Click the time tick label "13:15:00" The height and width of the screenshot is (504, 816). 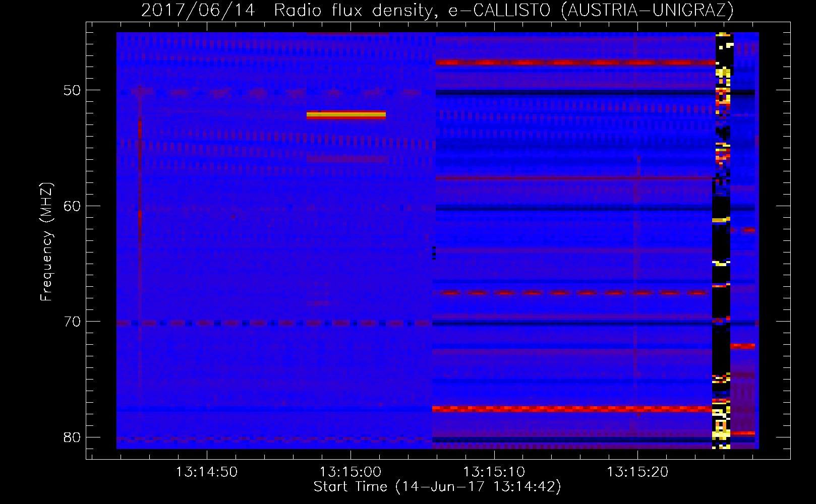(351, 472)
